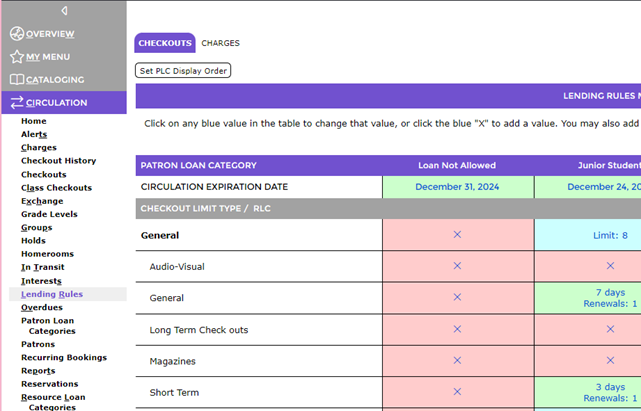Add Audio-Visual value under Junior Student
The width and height of the screenshot is (641, 411).
click(610, 266)
